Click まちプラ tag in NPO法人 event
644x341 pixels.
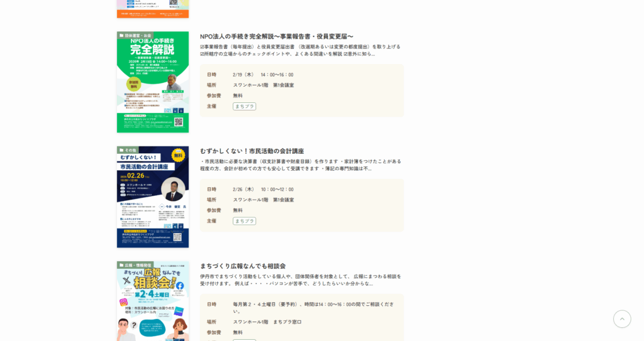pyautogui.click(x=244, y=107)
